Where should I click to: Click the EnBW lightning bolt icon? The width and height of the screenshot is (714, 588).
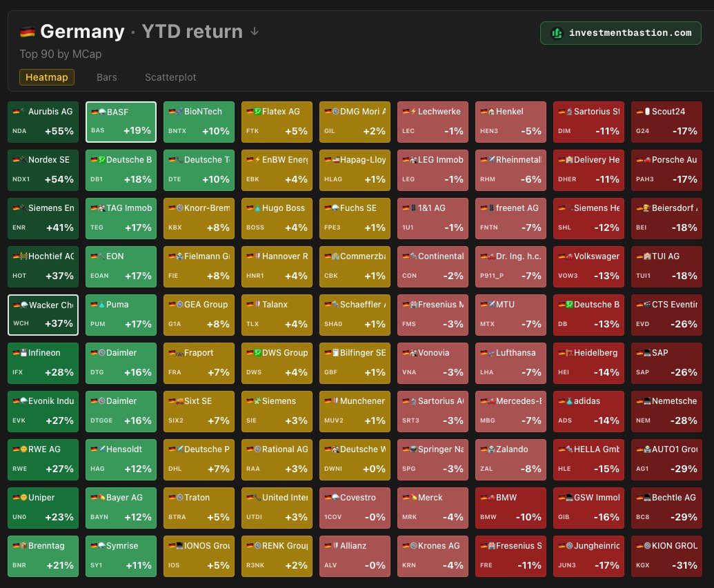click(258, 160)
